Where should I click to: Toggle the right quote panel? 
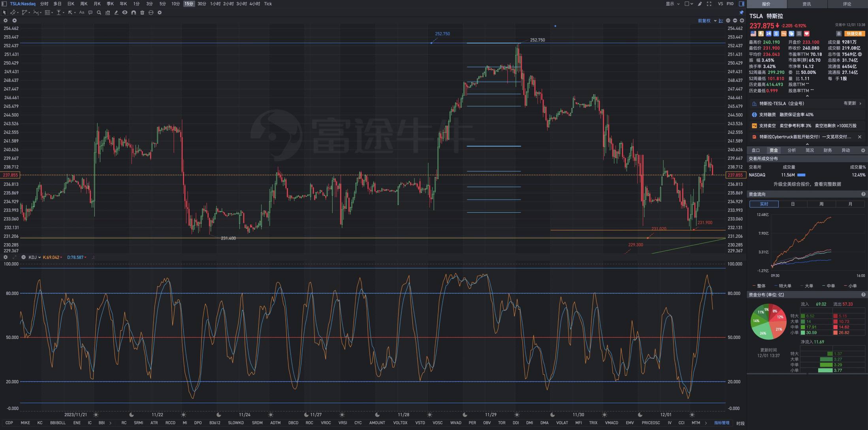[742, 4]
